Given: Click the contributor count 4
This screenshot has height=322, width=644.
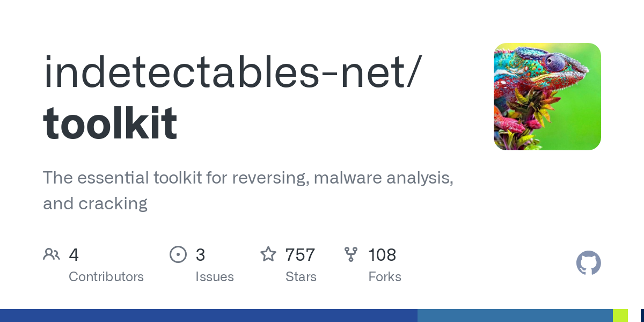Looking at the screenshot, I should click(74, 254).
